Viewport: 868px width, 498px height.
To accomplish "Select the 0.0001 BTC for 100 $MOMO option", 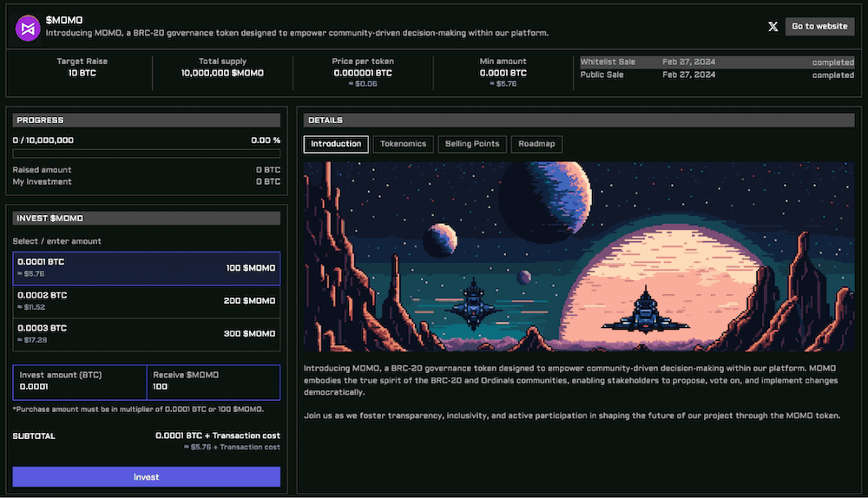I will [146, 268].
